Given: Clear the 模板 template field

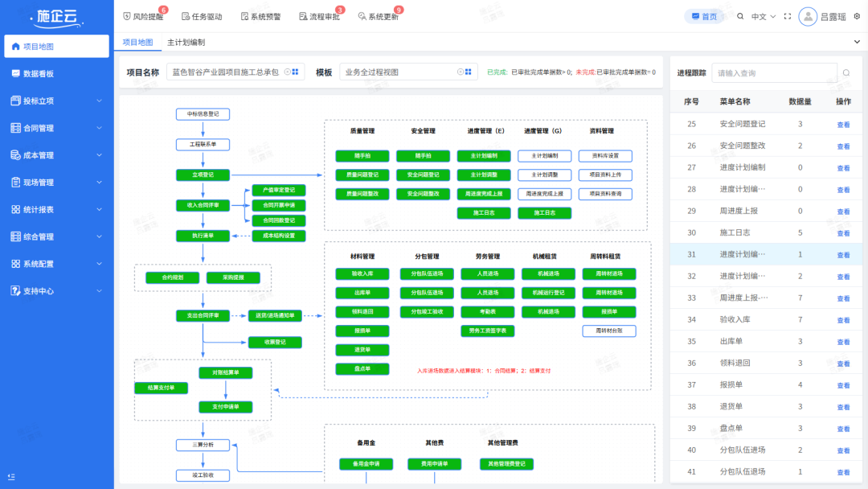Looking at the screenshot, I should (460, 72).
